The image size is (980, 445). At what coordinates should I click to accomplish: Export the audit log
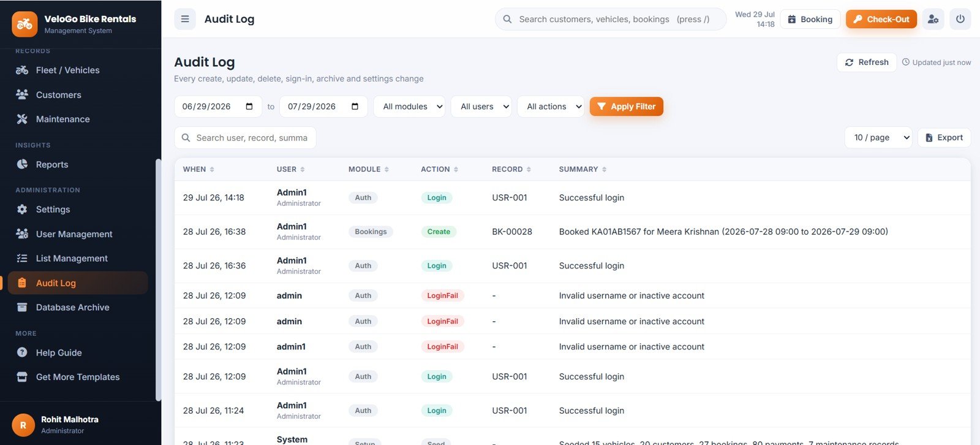pyautogui.click(x=944, y=137)
